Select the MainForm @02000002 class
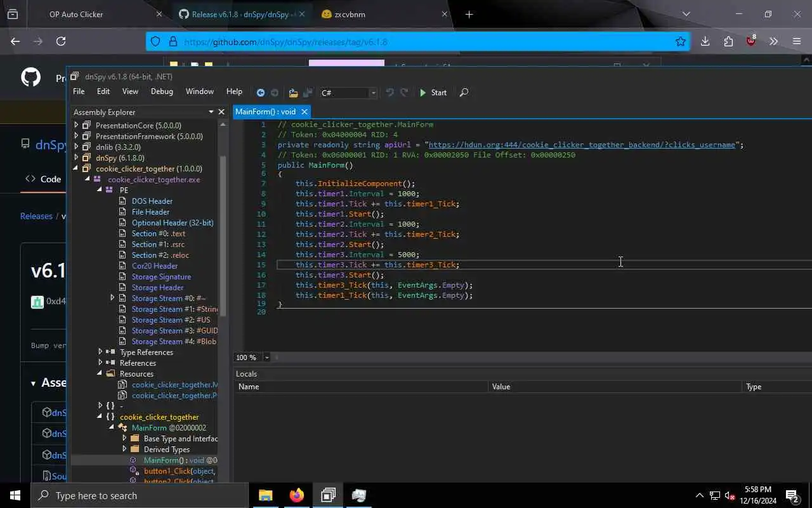The height and width of the screenshot is (508, 812). tap(169, 428)
